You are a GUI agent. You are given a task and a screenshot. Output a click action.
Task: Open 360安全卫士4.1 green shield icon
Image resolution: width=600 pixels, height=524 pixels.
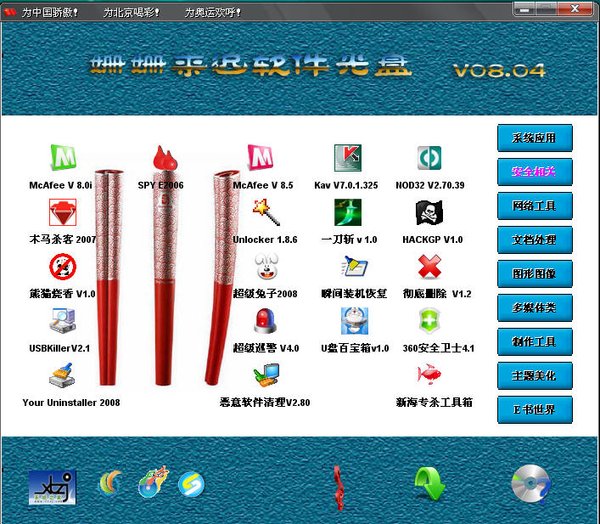coord(429,321)
